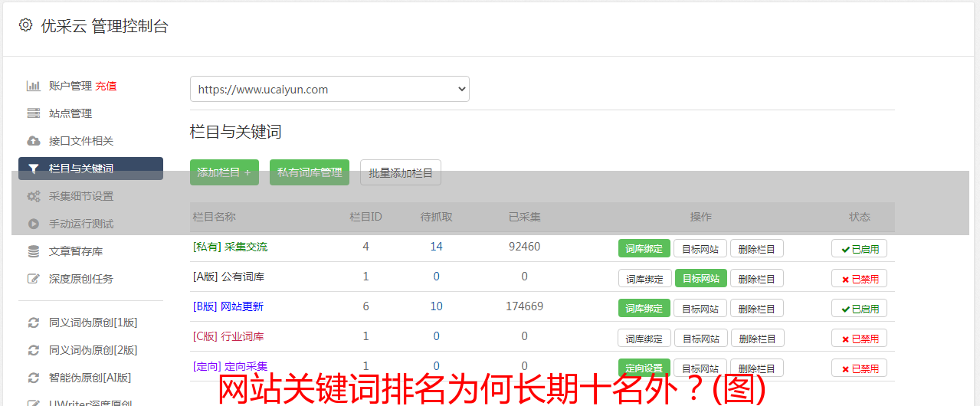Click 目标网站 for 采集交流 row
Screen dimensions: 980x406
point(700,248)
